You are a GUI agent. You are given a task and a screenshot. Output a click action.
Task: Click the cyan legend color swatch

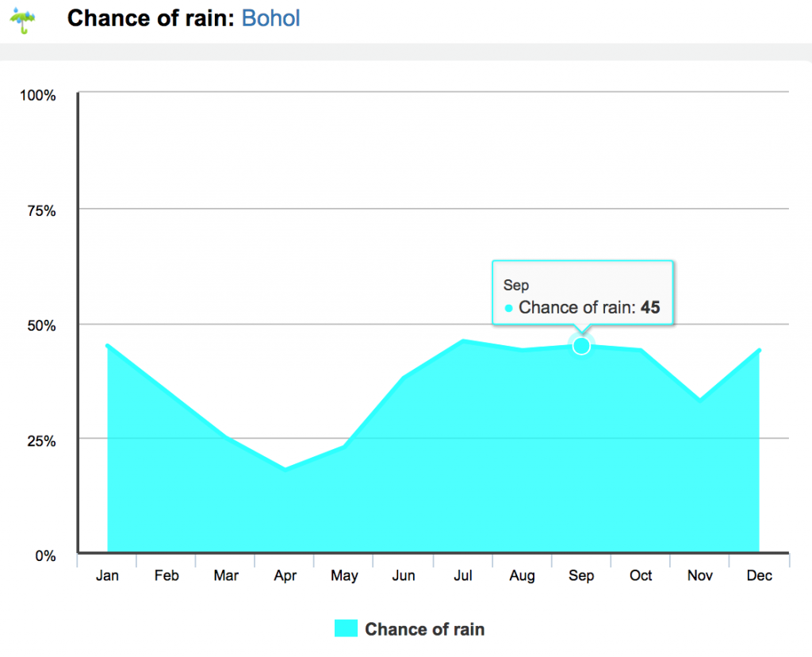point(347,628)
